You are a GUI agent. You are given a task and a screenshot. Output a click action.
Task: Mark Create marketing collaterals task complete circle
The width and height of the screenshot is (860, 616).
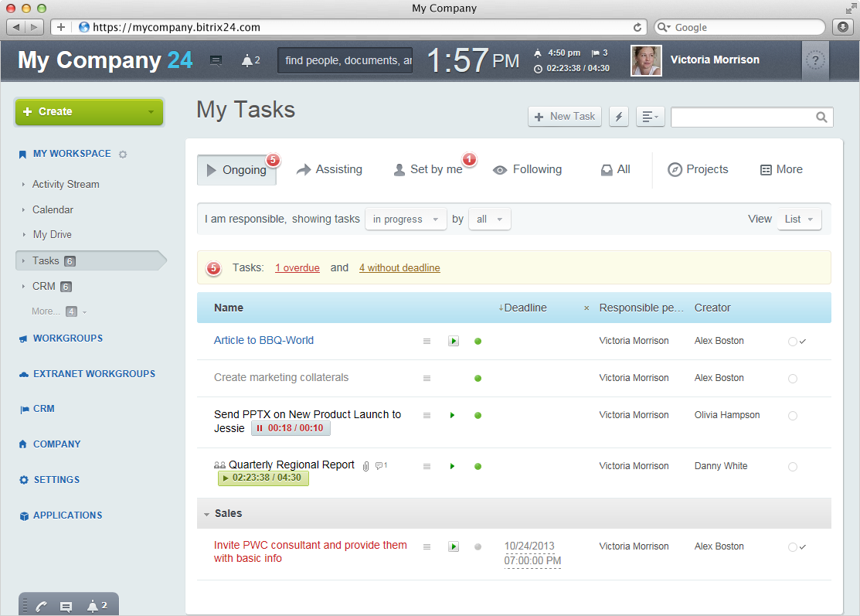click(793, 379)
